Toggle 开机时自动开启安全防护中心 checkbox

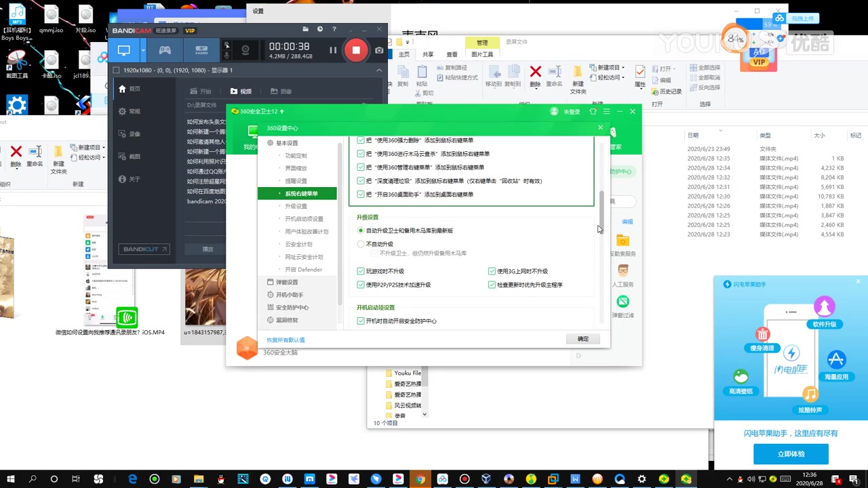361,321
